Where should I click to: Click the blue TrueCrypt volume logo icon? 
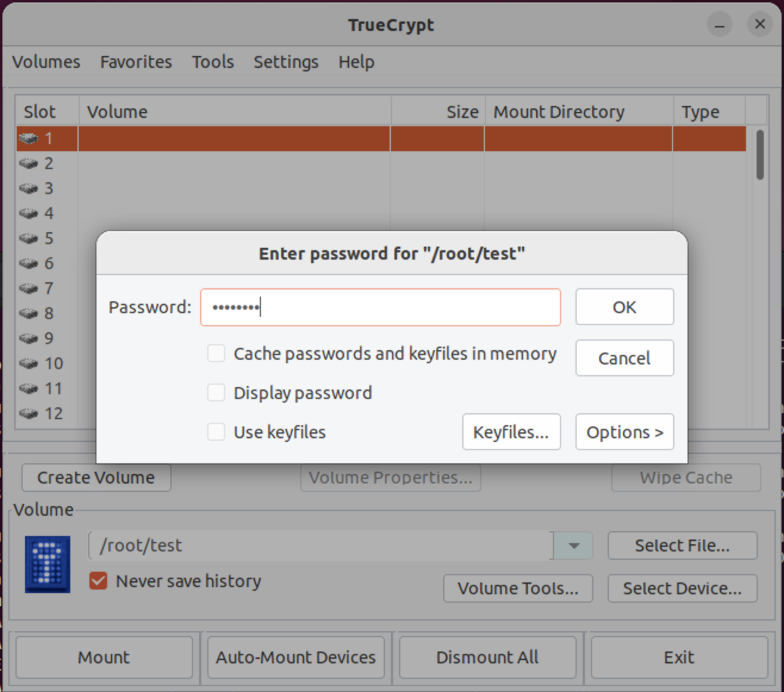point(47,564)
